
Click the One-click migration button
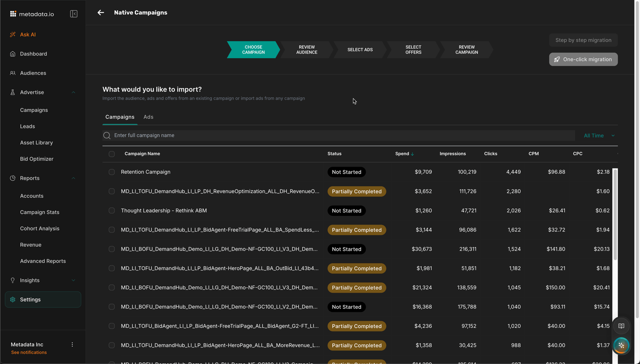583,59
